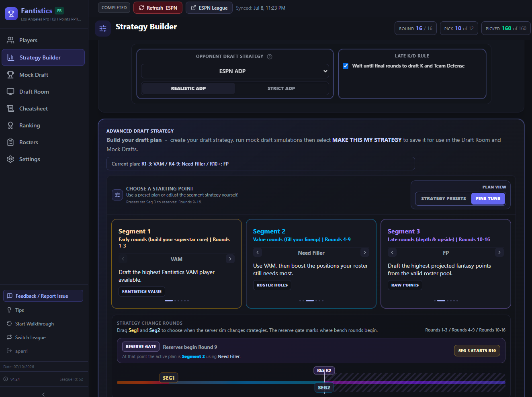Go to previous strategy in Segment 2
Viewport: 532px width, 397px height.
[258, 252]
